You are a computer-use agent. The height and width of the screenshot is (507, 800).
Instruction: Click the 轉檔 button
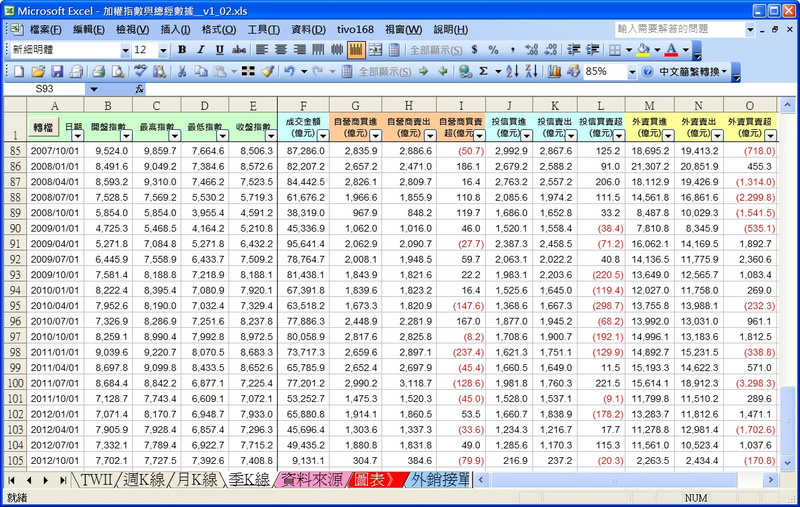[43, 127]
